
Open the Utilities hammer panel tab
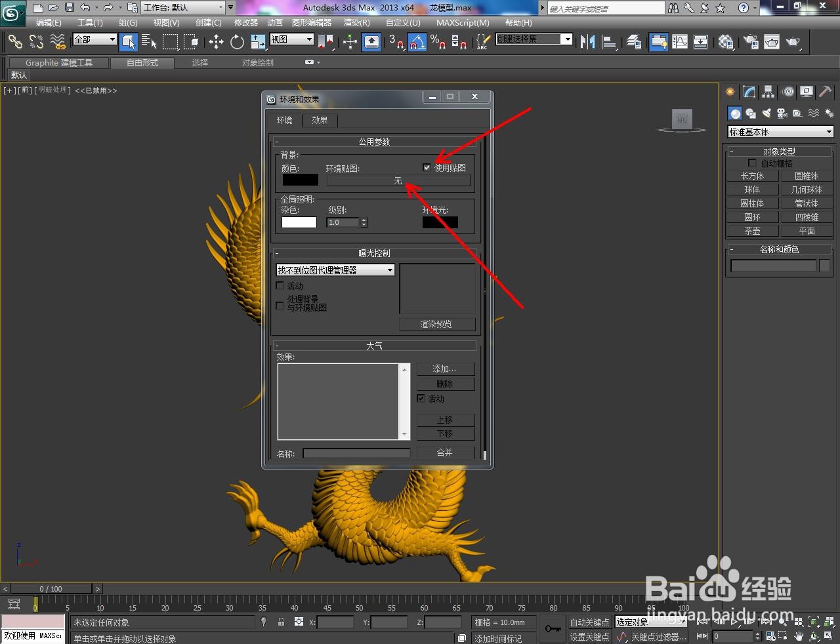coord(826,92)
